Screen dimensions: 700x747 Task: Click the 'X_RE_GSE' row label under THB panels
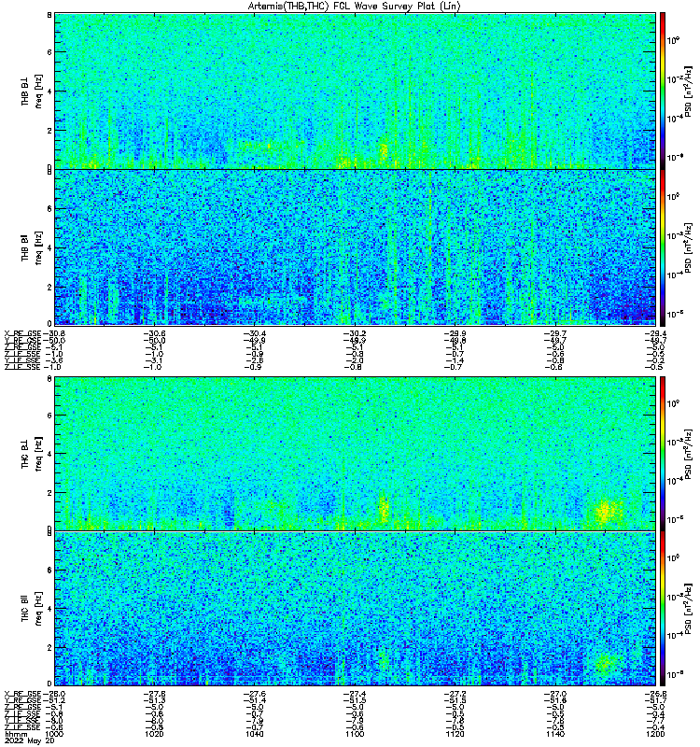[x=22, y=333]
